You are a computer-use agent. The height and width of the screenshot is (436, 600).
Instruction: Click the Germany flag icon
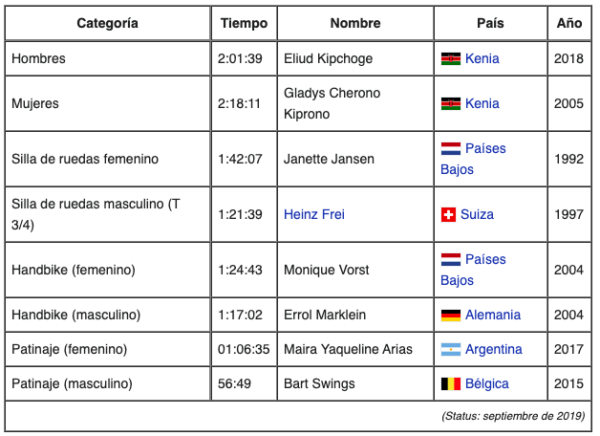450,316
